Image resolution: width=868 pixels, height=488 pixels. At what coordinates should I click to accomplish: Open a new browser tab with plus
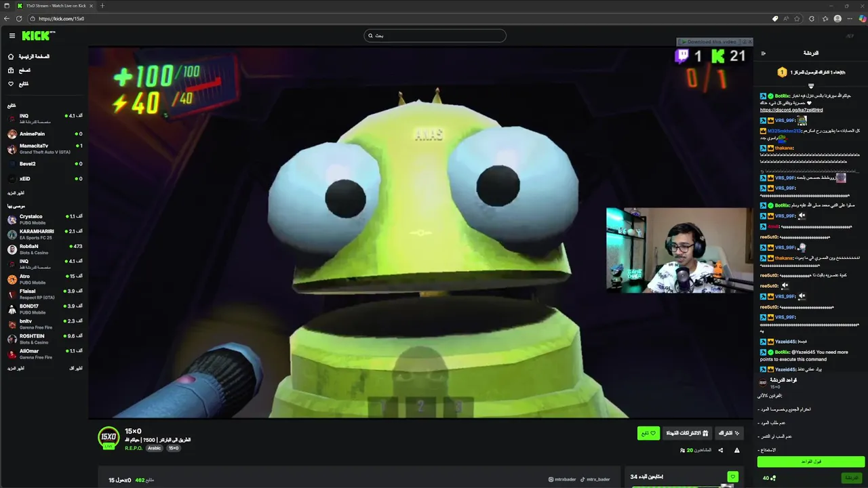pos(102,5)
